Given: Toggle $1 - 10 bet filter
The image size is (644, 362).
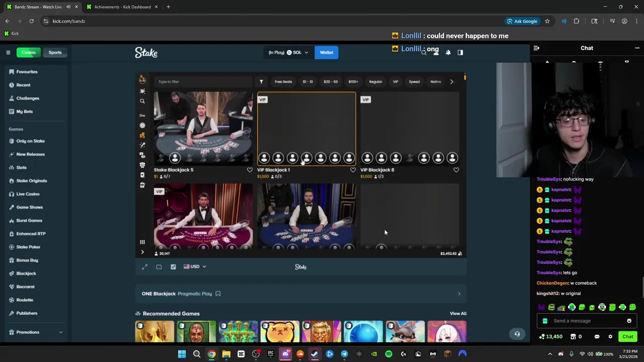Looking at the screenshot, I should point(308,81).
